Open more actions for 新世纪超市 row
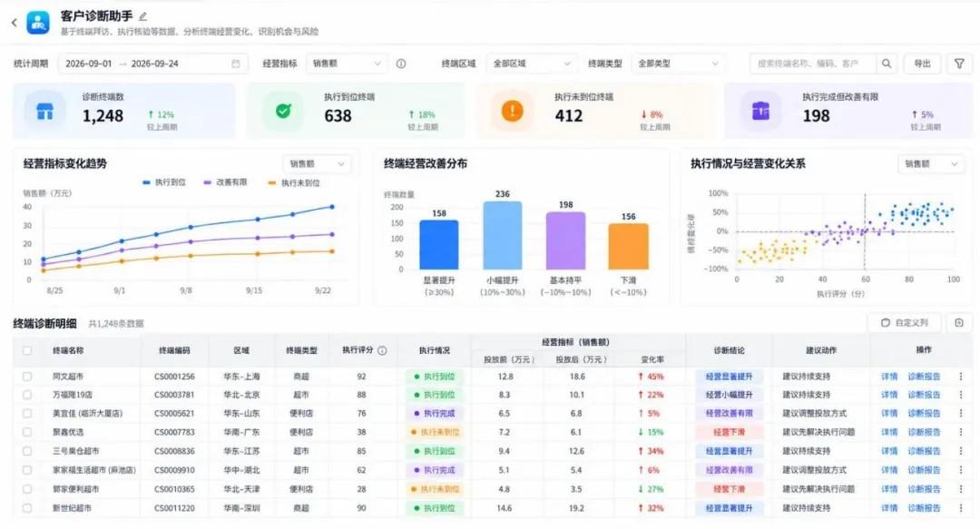The image size is (980, 529). [x=961, y=508]
